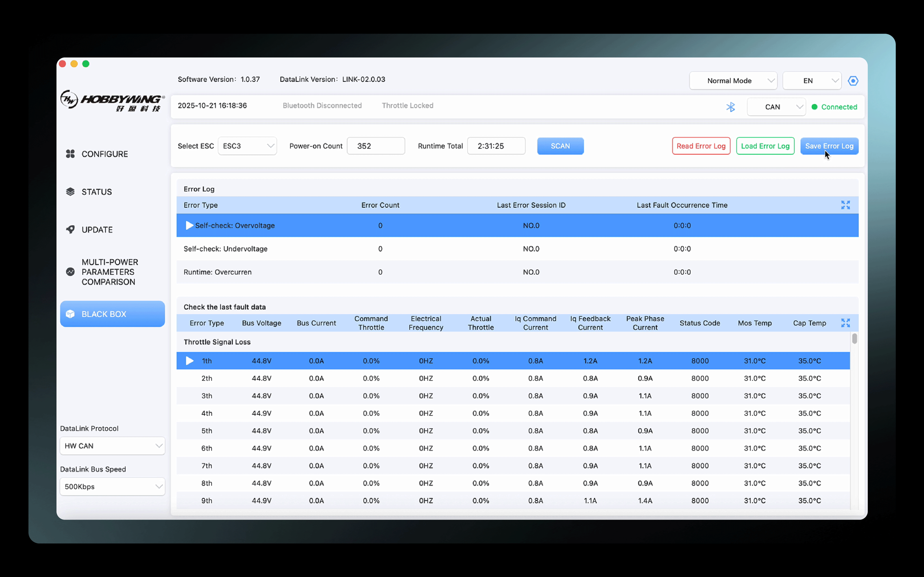Click the Bluetooth icon
The height and width of the screenshot is (577, 924).
pyautogui.click(x=731, y=107)
